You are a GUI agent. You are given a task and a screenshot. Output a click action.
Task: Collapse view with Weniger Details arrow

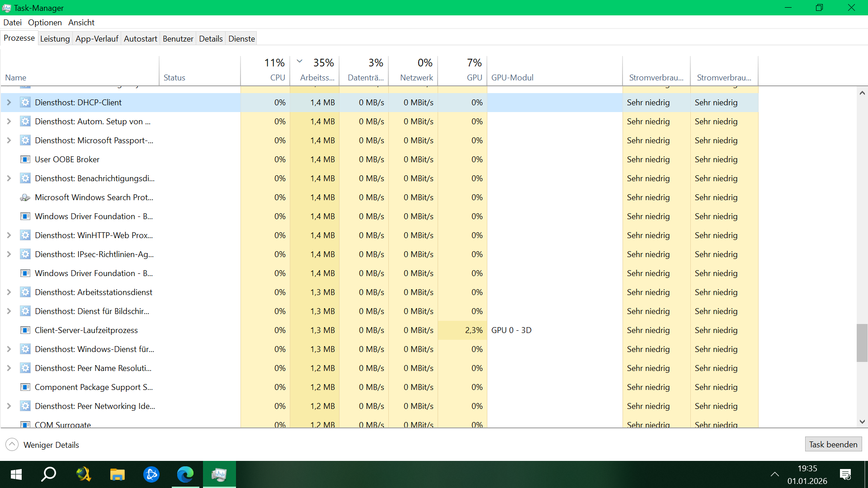(12, 445)
